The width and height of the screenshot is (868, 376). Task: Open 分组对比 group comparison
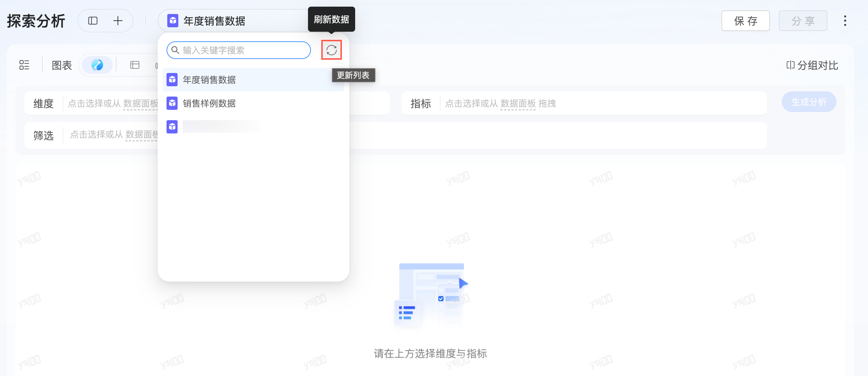click(x=812, y=65)
